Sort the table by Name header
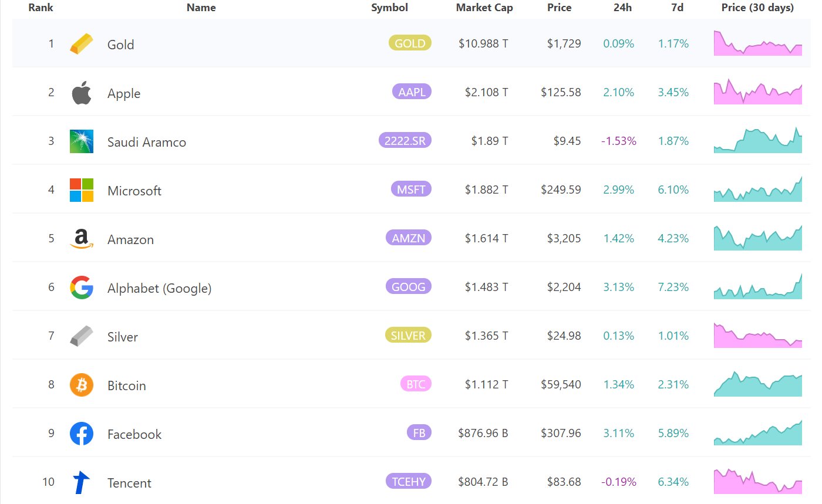 (x=201, y=8)
